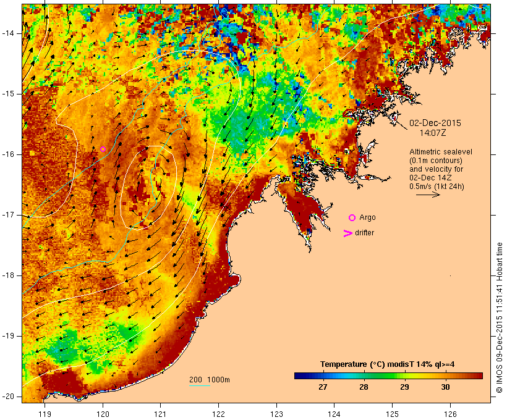
Task: Click latitude axis label -16
Action: [x=8, y=154]
